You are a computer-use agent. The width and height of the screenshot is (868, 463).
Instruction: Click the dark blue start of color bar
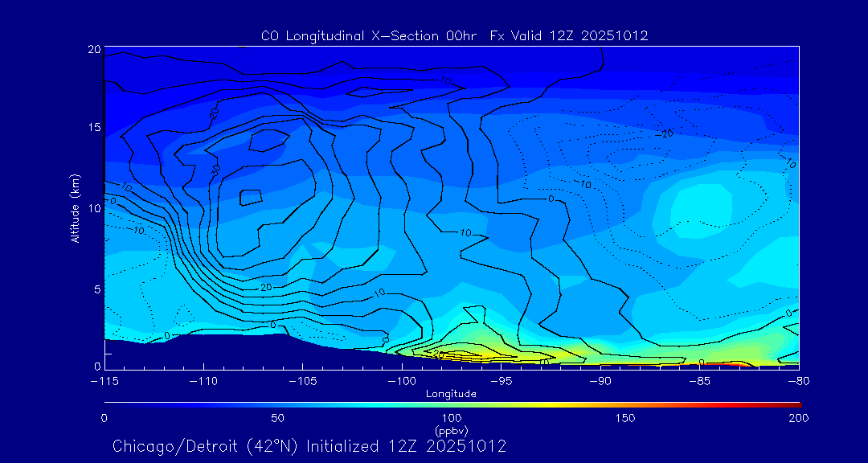109,404
